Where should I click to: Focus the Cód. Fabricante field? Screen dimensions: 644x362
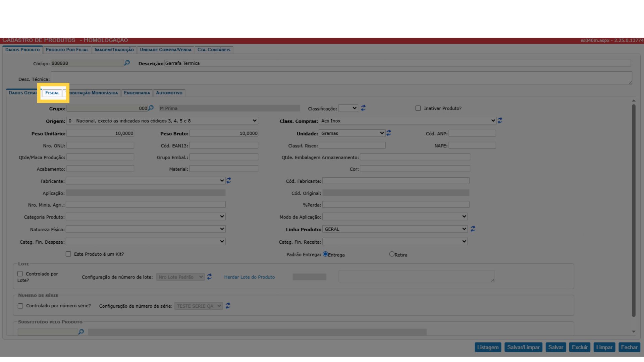coord(396,181)
